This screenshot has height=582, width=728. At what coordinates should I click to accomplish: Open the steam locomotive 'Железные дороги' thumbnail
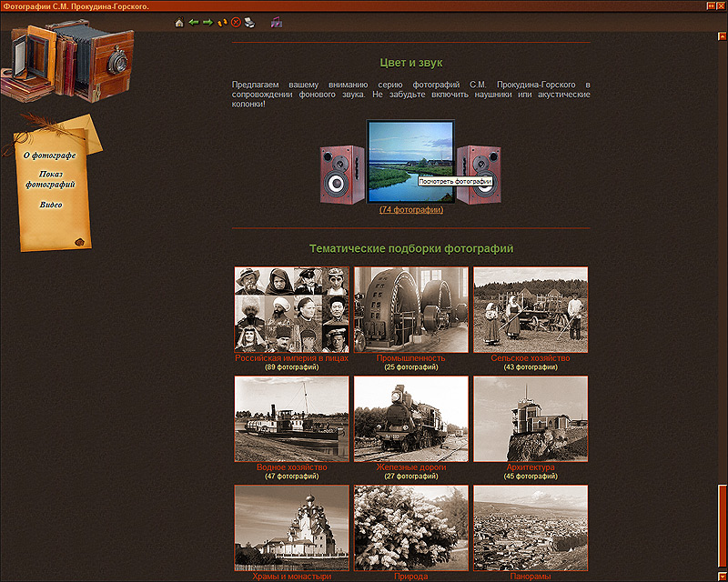[x=411, y=418]
